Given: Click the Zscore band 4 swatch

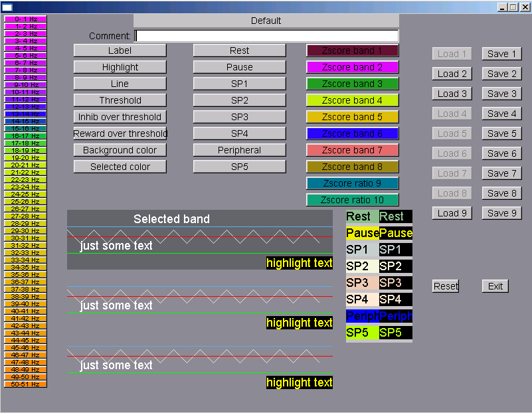Looking at the screenshot, I should pos(352,100).
